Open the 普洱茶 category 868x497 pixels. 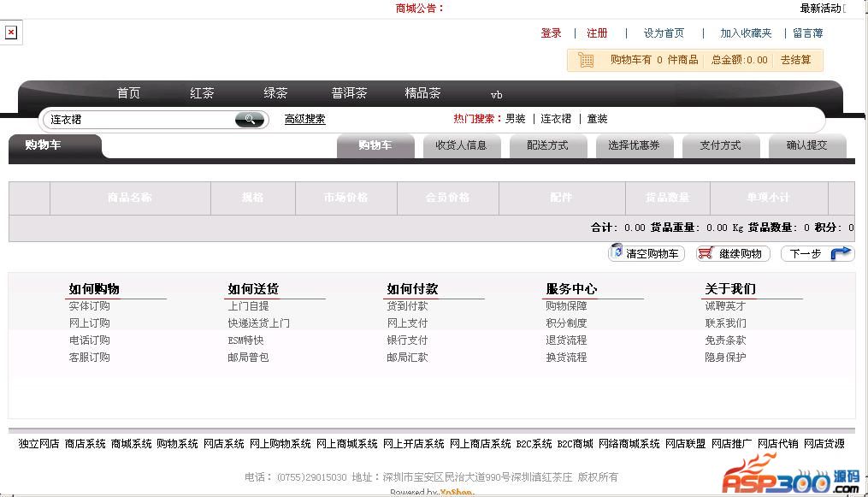pyautogui.click(x=349, y=93)
